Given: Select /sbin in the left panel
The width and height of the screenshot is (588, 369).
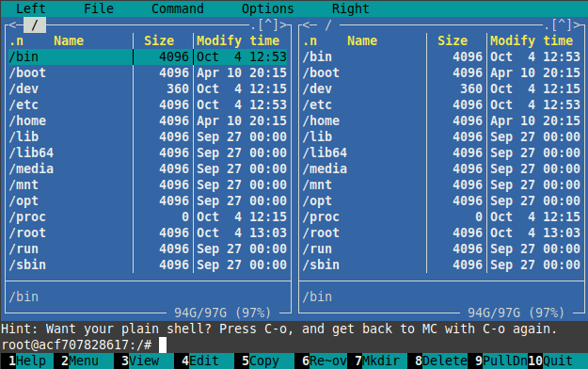Looking at the screenshot, I should pos(148,265).
